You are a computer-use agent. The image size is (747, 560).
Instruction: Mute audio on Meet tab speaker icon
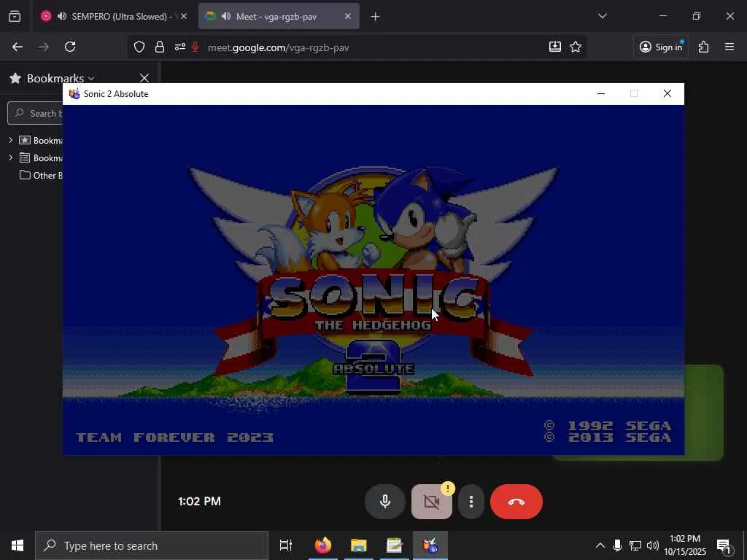point(226,16)
